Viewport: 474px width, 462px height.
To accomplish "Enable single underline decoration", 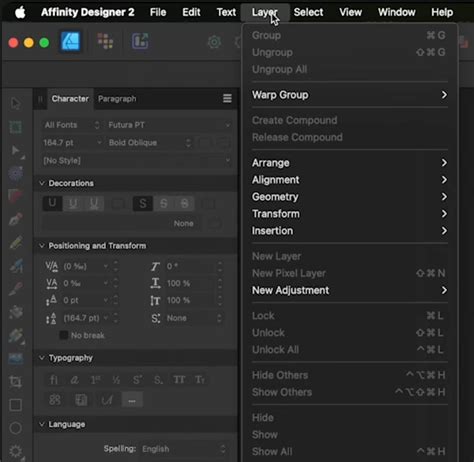I will click(x=73, y=203).
